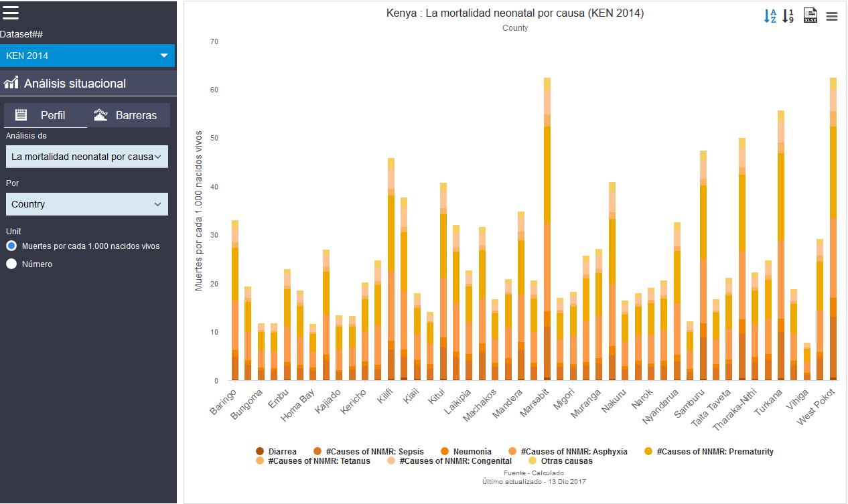This screenshot has height=504, width=848.
Task: Sort chart bars by numeric value
Action: [x=788, y=16]
